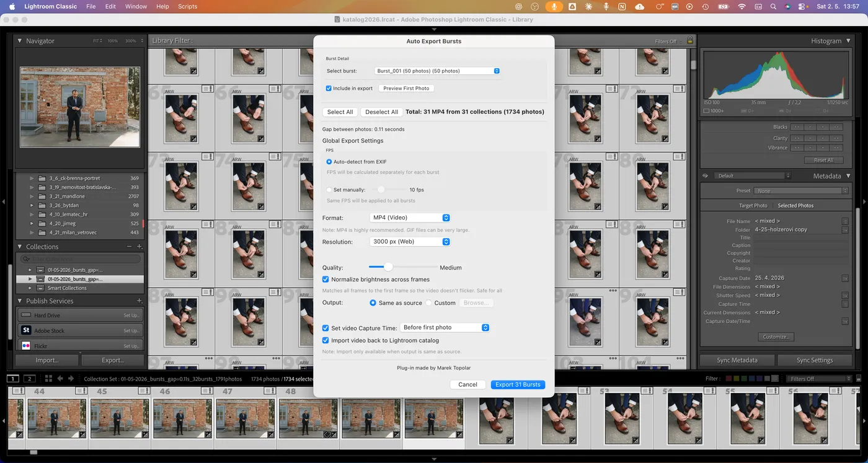Viewport: 868px width, 463px height.
Task: Open Wi-Fi status in menu bar
Action: (x=742, y=6)
